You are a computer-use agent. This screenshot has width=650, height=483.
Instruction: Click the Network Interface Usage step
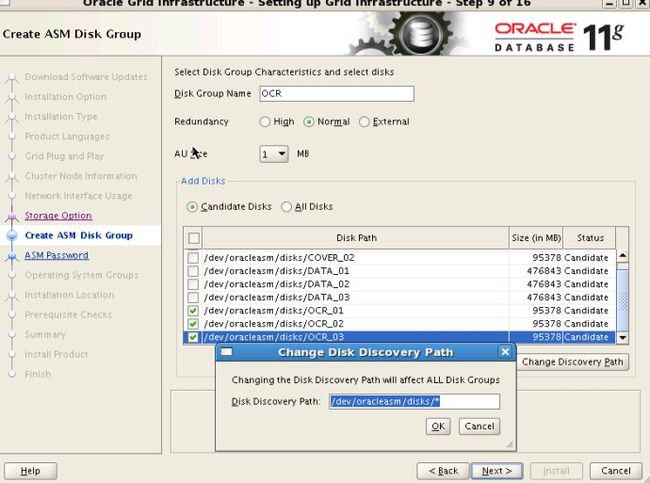78,196
